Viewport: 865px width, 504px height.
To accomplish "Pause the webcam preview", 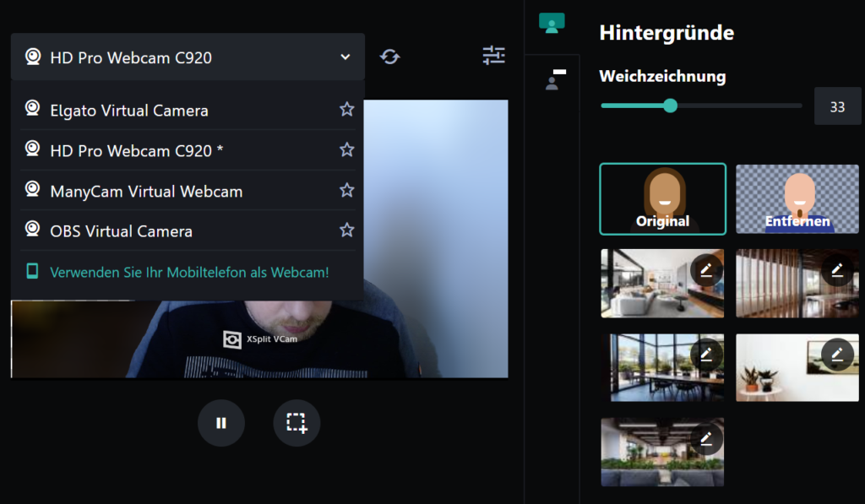I will 221,423.
